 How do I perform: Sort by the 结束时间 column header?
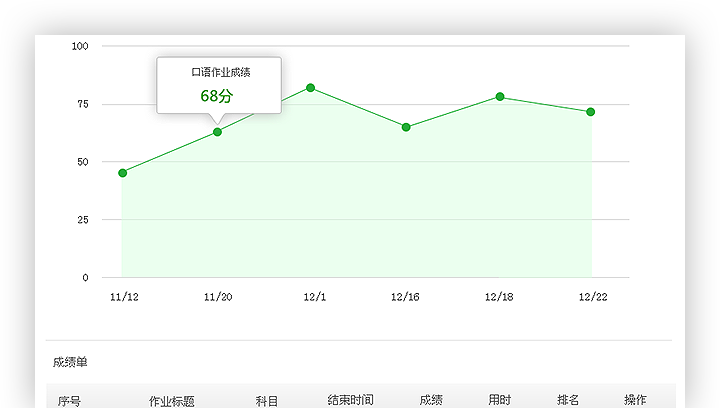(350, 400)
